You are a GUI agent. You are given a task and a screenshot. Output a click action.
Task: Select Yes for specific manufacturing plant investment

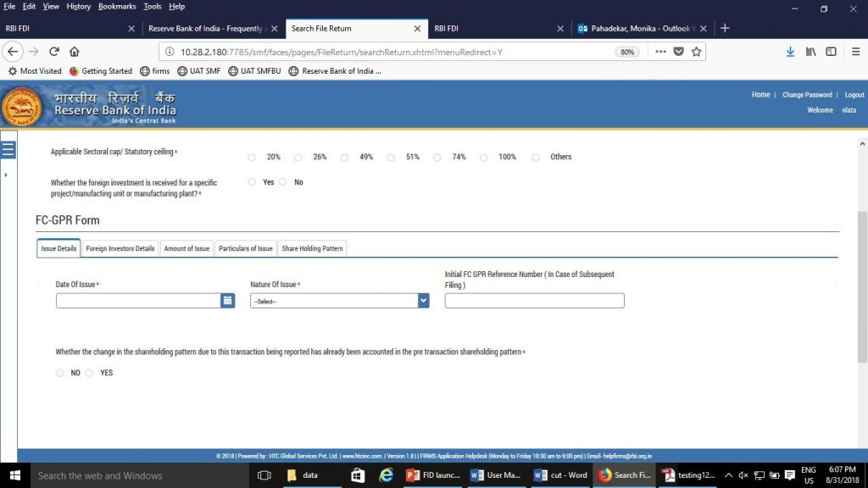tap(252, 181)
